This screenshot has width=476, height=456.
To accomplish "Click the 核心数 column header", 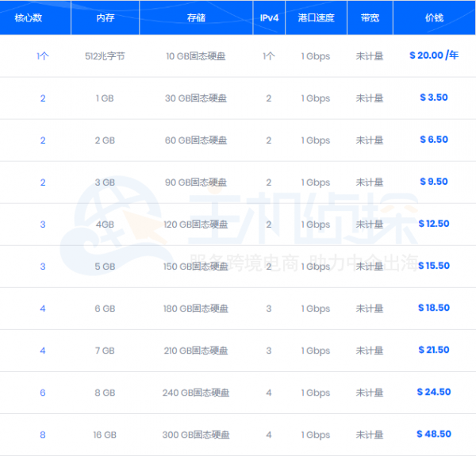I will coord(30,17).
